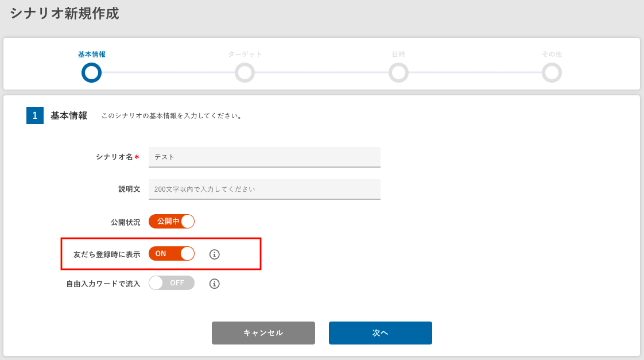Viewport: 644px width, 360px height.
Task: Click the info icon beside 自由入力ワードで流入
Action: (215, 284)
